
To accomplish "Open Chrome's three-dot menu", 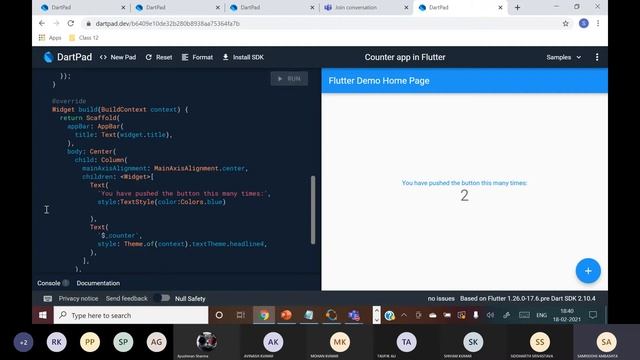I will [598, 24].
